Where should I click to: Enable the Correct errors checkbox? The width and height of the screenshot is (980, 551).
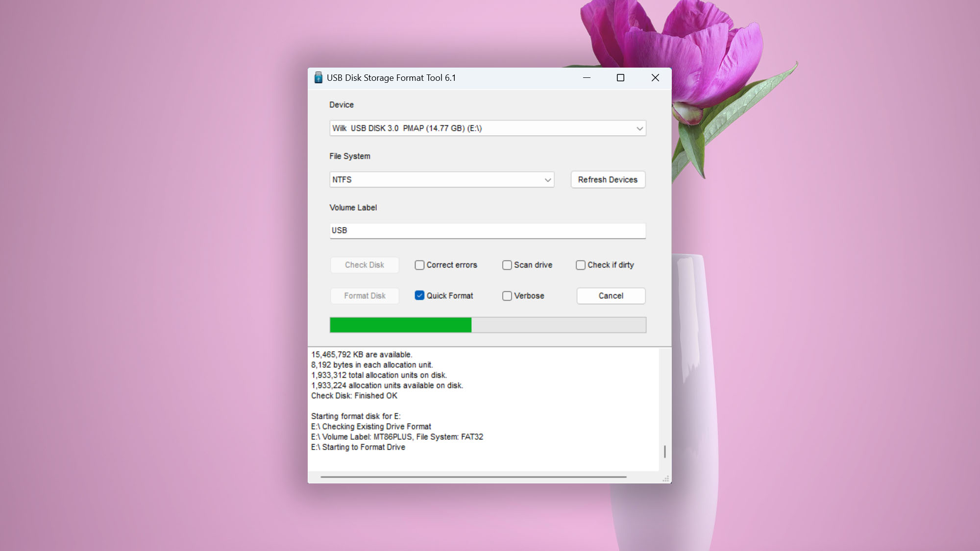point(419,265)
